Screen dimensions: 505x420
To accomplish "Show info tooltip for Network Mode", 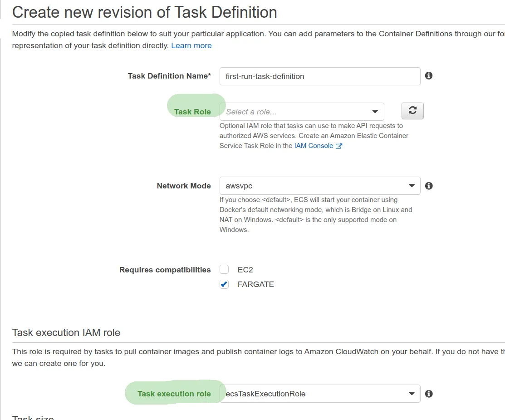I will (x=429, y=186).
